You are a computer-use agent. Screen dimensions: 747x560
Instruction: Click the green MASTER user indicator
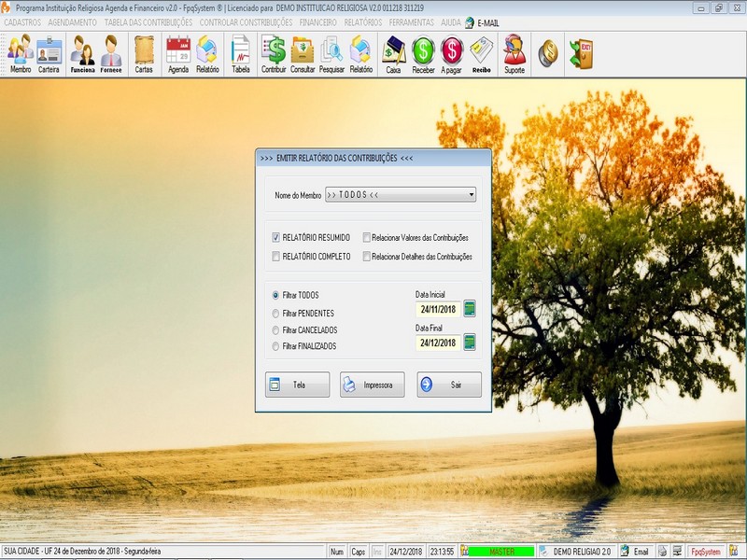(x=501, y=552)
